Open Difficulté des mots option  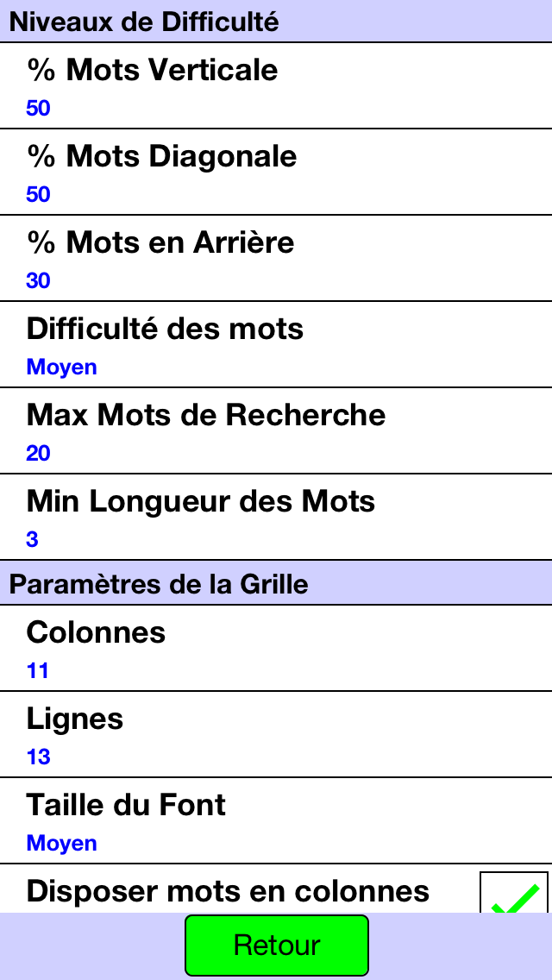point(276,344)
